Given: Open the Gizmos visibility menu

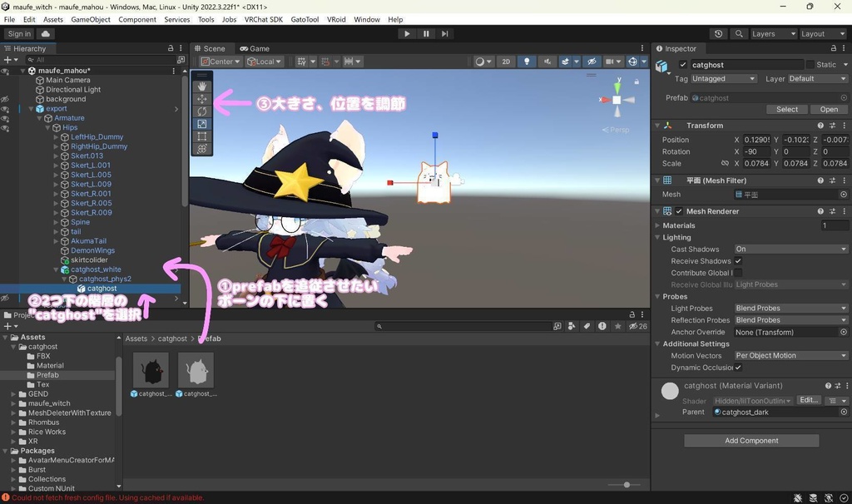Looking at the screenshot, I should point(645,61).
